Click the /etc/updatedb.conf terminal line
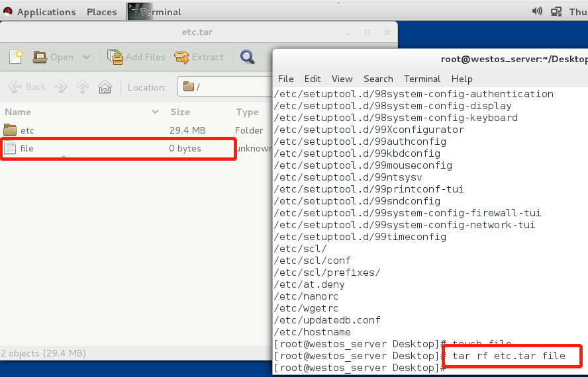Image resolution: width=588 pixels, height=377 pixels. pos(327,320)
